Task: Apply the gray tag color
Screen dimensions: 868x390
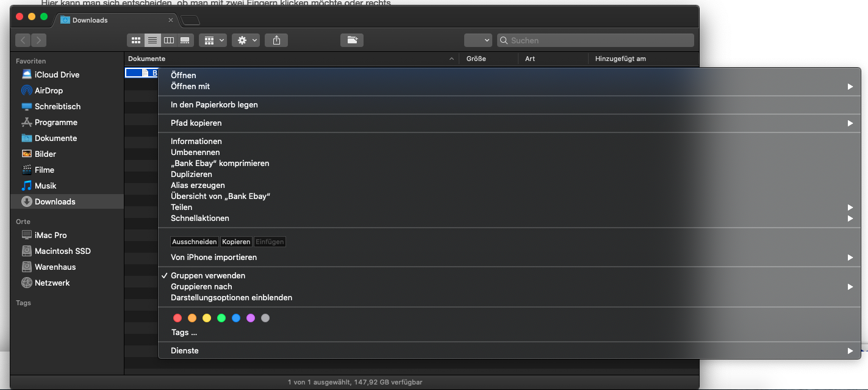Action: [265, 318]
